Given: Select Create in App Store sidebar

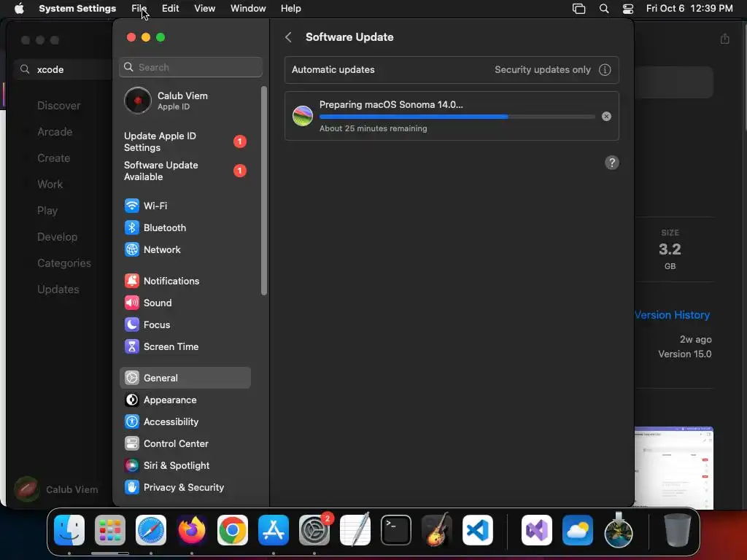Looking at the screenshot, I should click(x=54, y=158).
